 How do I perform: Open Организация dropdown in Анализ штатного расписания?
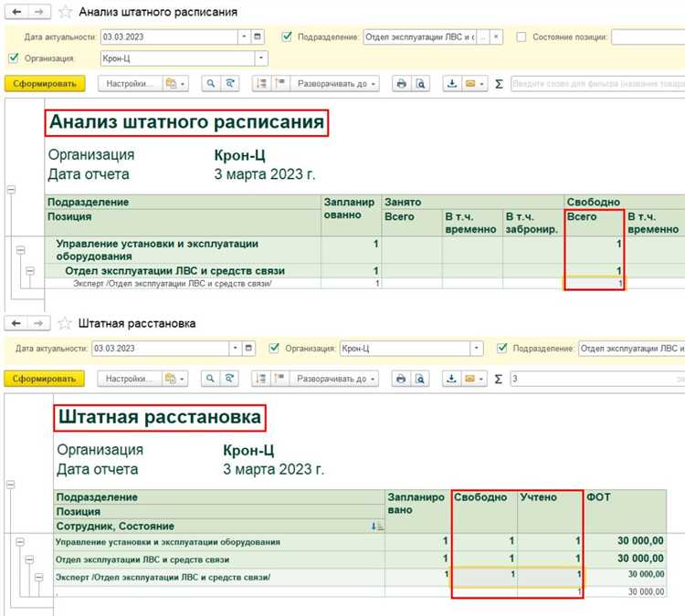[x=261, y=58]
